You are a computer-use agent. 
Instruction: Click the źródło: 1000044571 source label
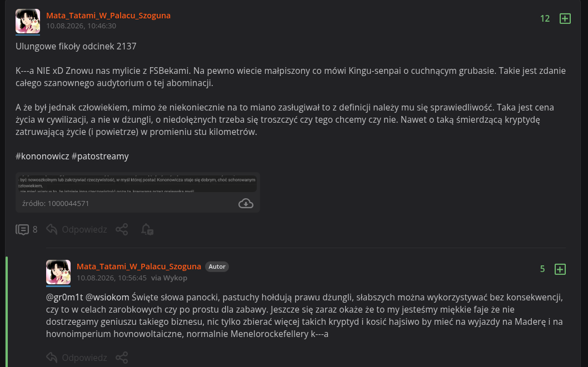pos(56,203)
